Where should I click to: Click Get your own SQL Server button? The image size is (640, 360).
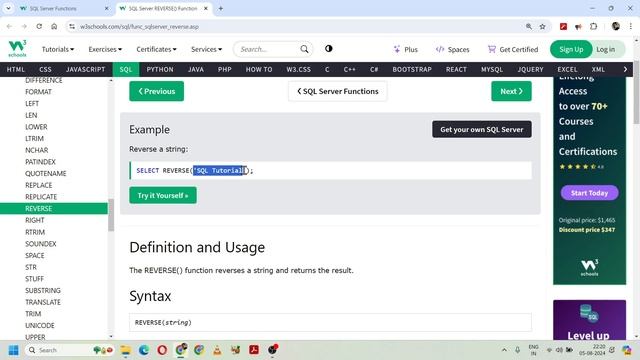[482, 129]
